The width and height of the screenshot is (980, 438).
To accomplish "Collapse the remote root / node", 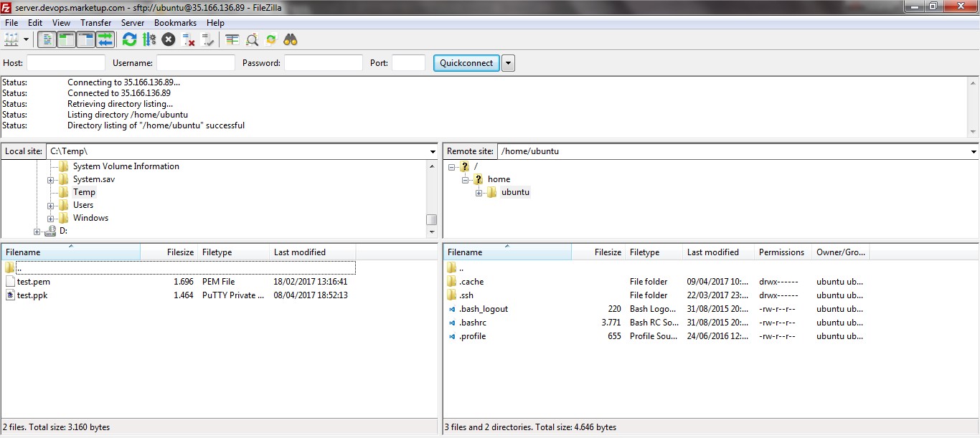I will [x=452, y=167].
